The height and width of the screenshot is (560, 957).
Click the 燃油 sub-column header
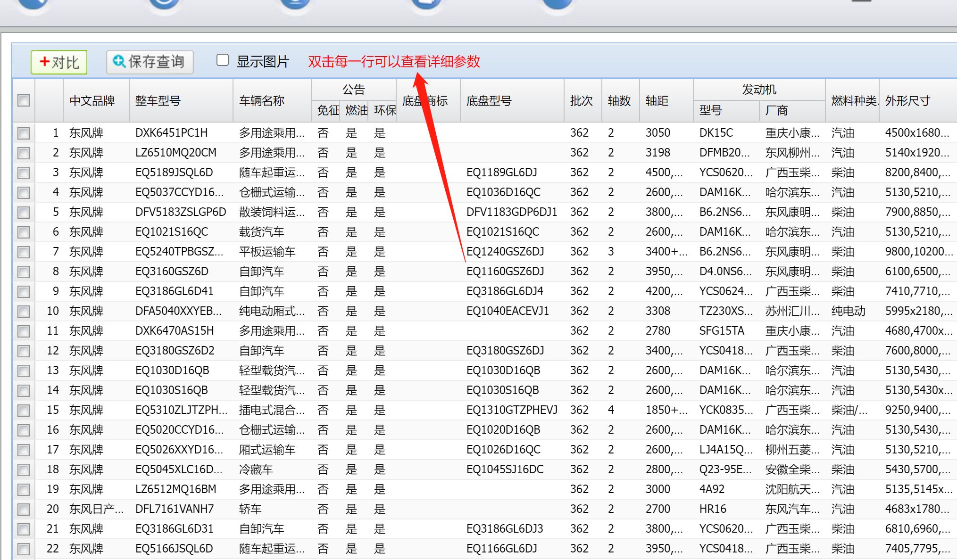click(x=355, y=110)
